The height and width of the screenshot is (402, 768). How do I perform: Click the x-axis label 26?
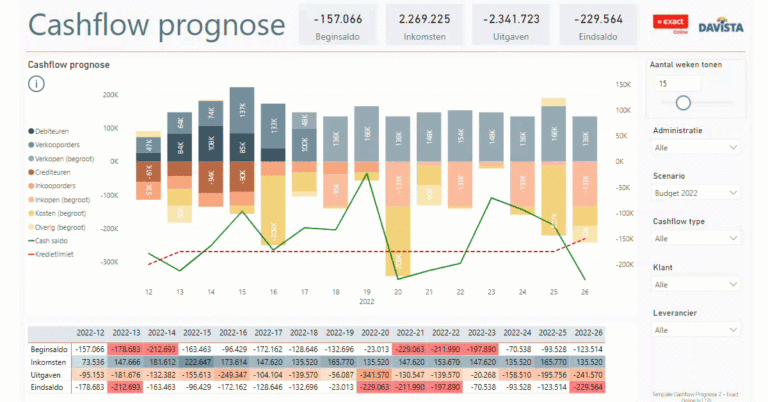pos(585,292)
